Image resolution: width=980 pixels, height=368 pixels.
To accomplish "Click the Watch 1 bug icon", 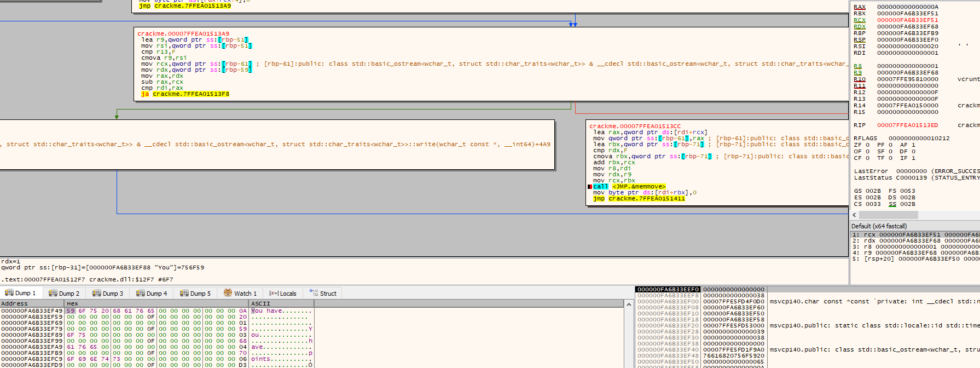I will click(x=228, y=293).
